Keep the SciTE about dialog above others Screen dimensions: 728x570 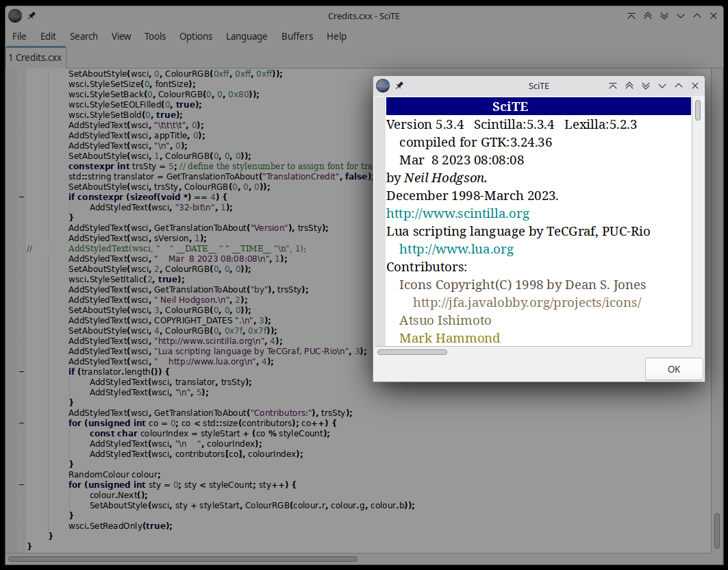click(x=629, y=86)
